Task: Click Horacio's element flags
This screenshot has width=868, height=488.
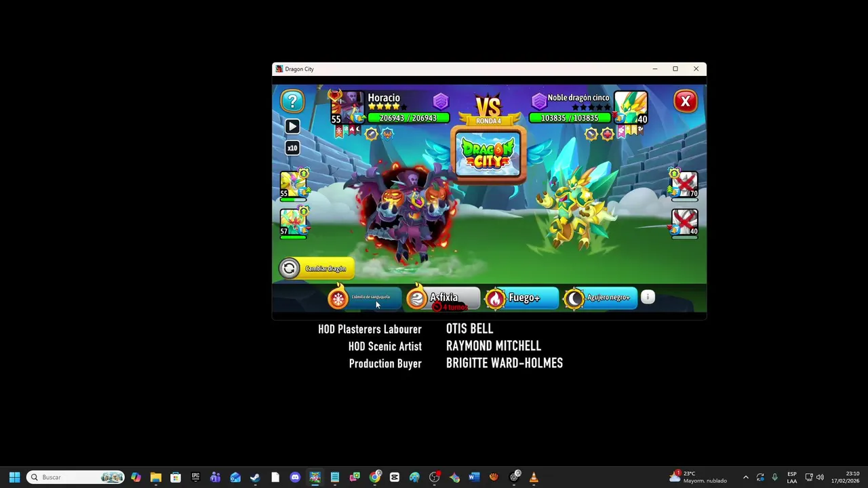Action: [x=347, y=131]
